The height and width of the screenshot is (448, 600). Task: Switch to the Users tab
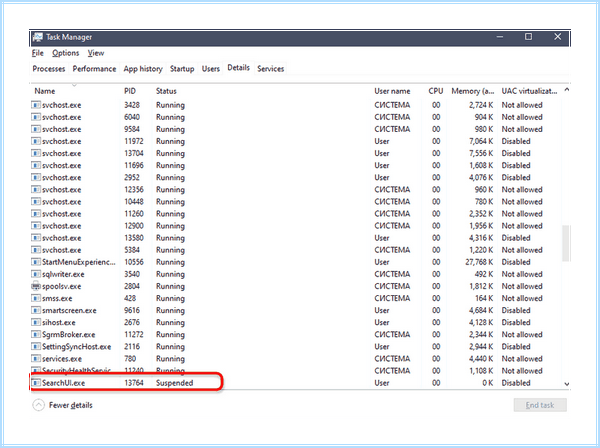point(211,69)
